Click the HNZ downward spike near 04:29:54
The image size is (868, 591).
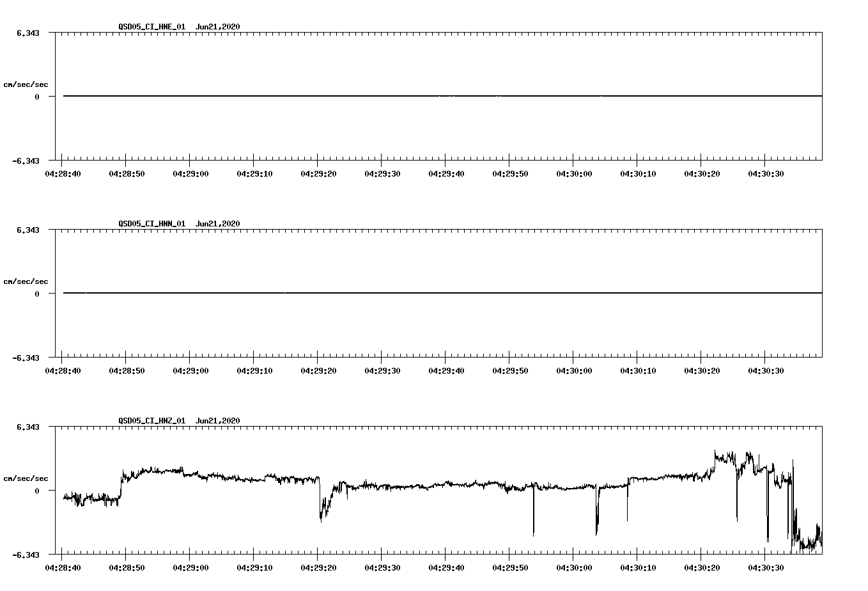point(533,512)
